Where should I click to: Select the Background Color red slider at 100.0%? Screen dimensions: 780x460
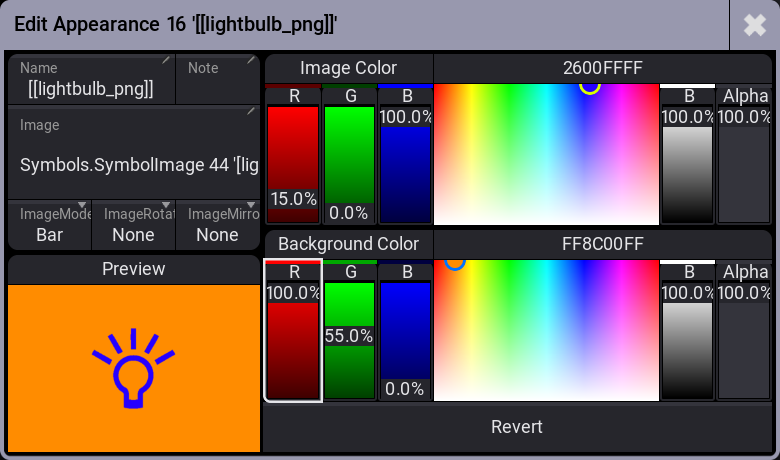[x=293, y=340]
